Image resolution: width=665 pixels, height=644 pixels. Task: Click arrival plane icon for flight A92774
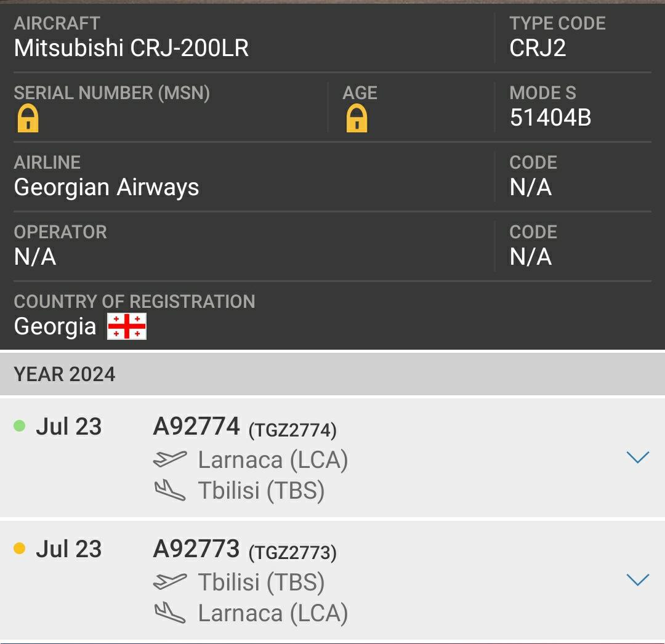(169, 491)
